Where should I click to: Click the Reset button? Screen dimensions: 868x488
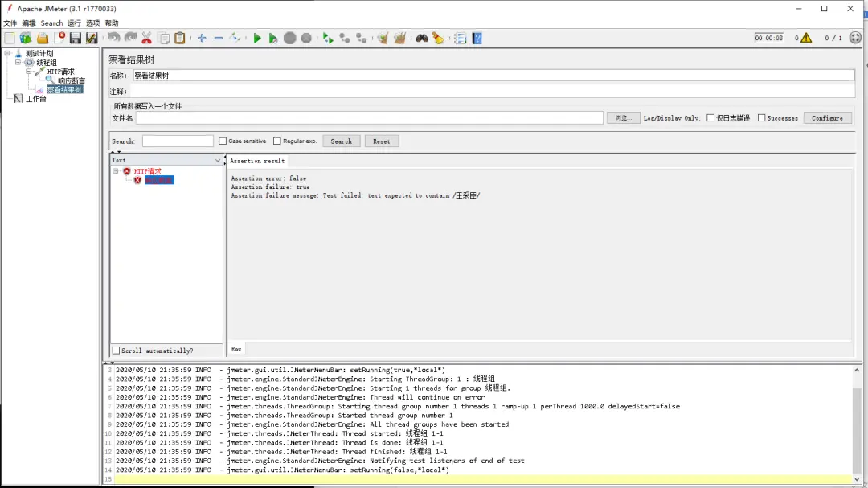pyautogui.click(x=382, y=141)
